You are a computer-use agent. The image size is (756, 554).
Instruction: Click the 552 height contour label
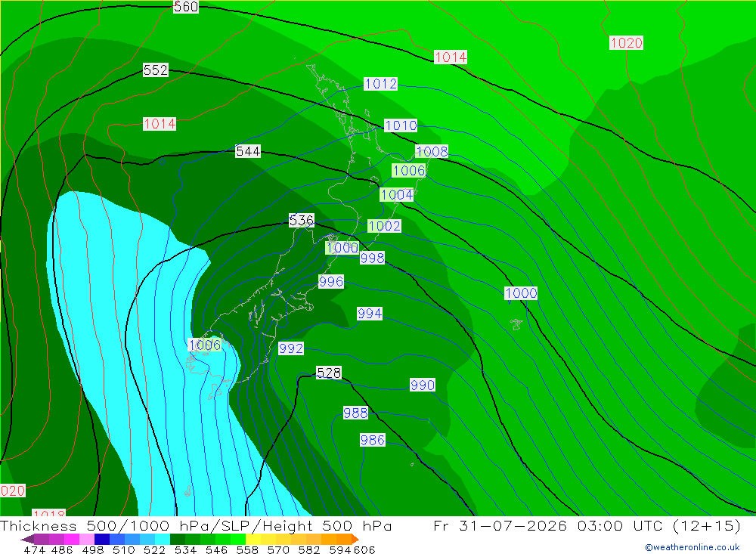(155, 70)
